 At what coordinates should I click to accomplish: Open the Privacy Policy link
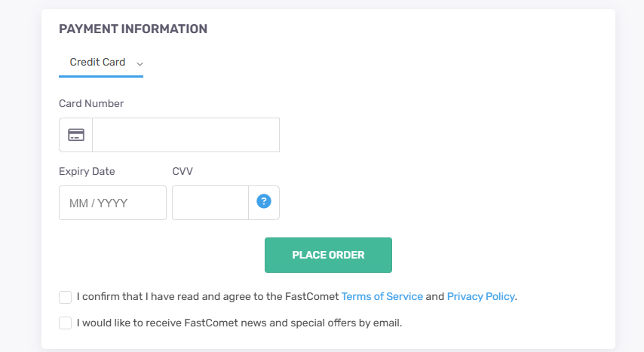(x=481, y=296)
